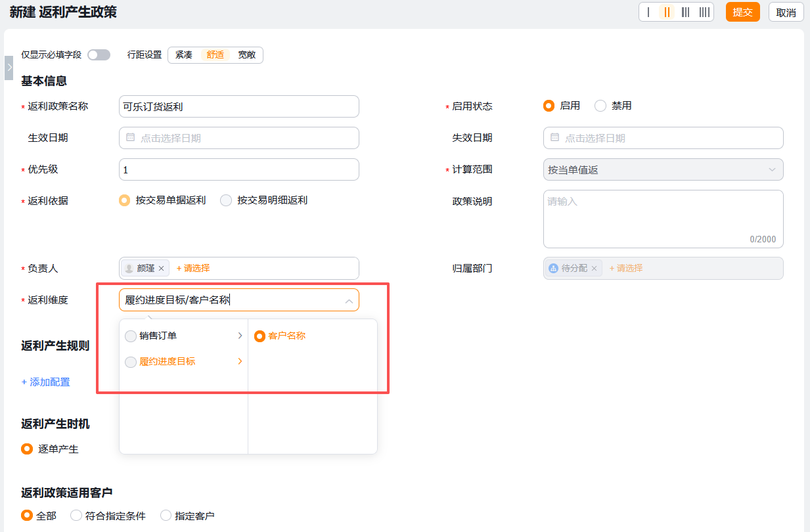Click 取消 button
Image resolution: width=810 pixels, height=532 pixels.
point(786,12)
